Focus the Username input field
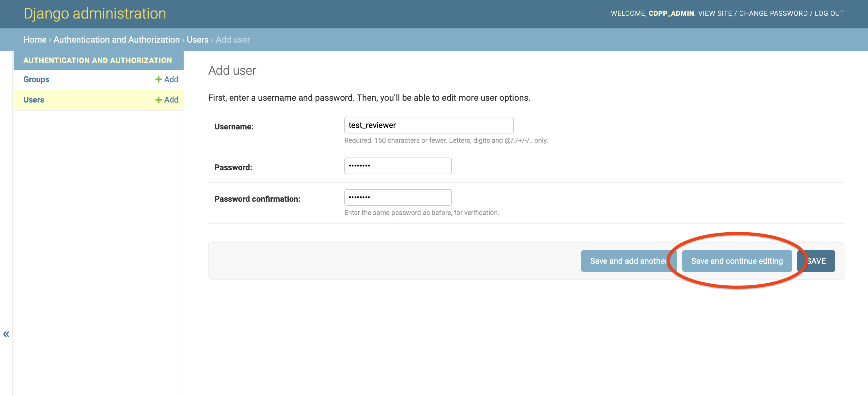The image size is (868, 396). coord(429,125)
